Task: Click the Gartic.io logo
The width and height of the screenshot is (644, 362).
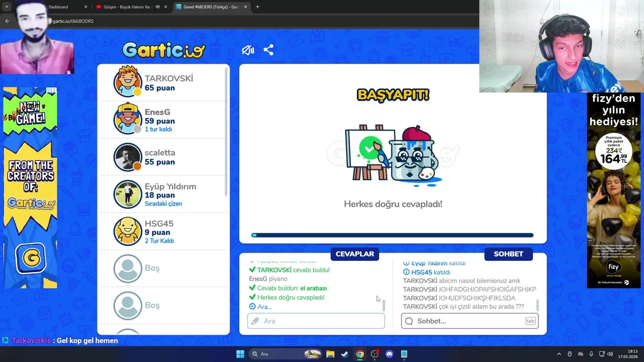Action: pyautogui.click(x=164, y=50)
